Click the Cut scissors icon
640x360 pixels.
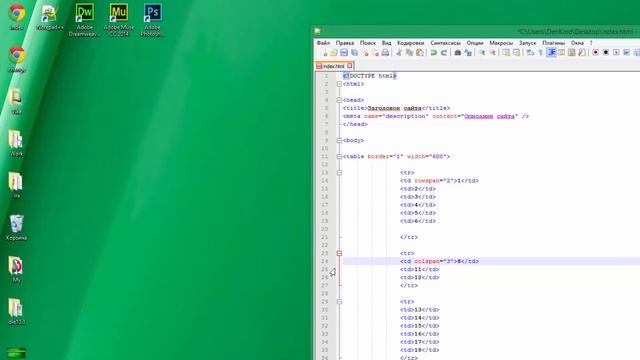pyautogui.click(x=399, y=53)
